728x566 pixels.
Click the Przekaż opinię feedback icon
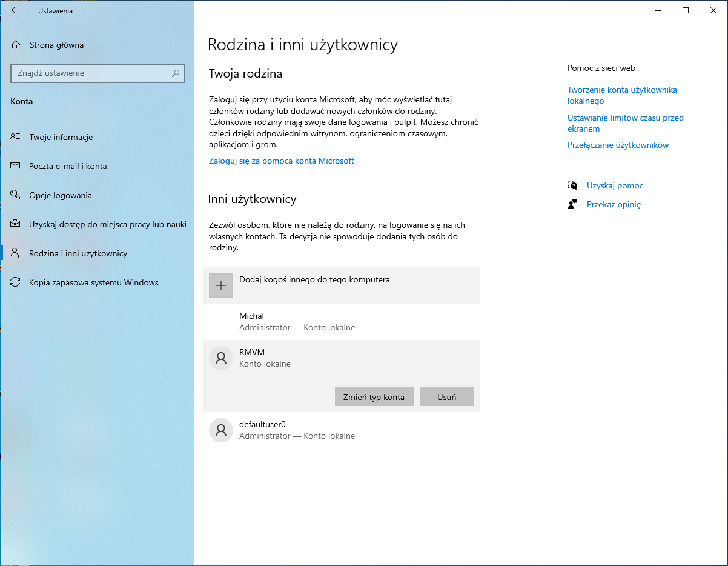point(572,204)
